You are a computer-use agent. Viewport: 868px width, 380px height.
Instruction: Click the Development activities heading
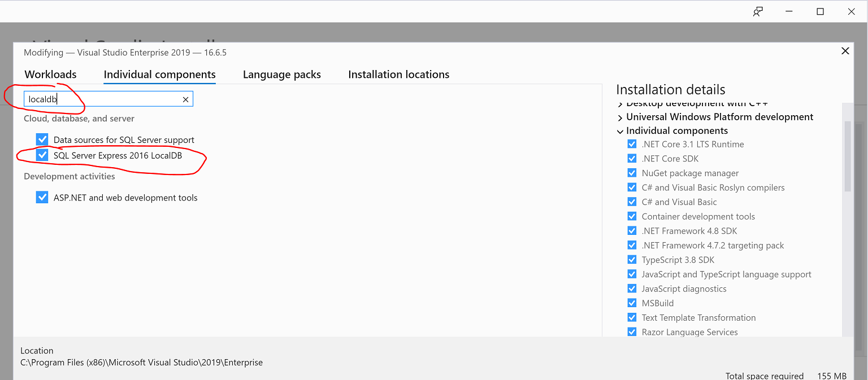tap(70, 177)
